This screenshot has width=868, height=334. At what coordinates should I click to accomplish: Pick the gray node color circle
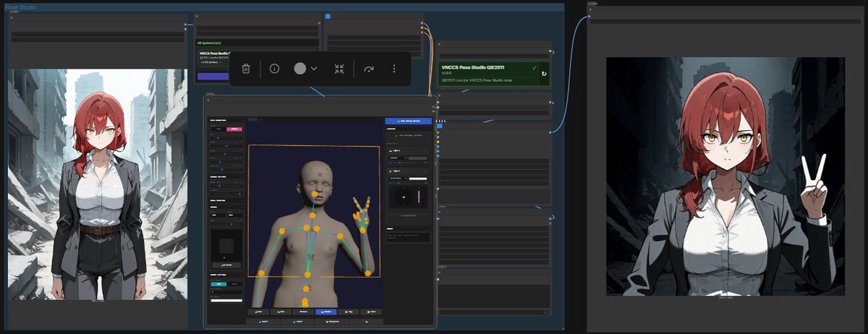pos(299,69)
